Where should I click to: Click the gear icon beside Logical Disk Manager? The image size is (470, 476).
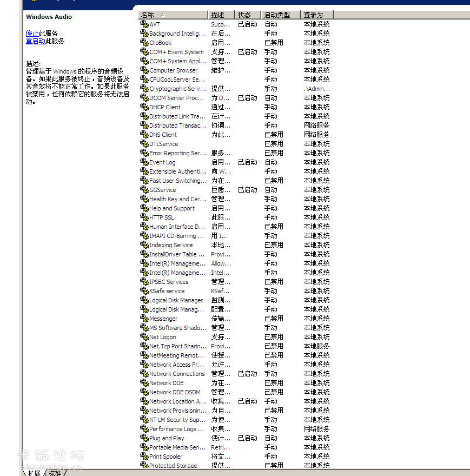(144, 300)
